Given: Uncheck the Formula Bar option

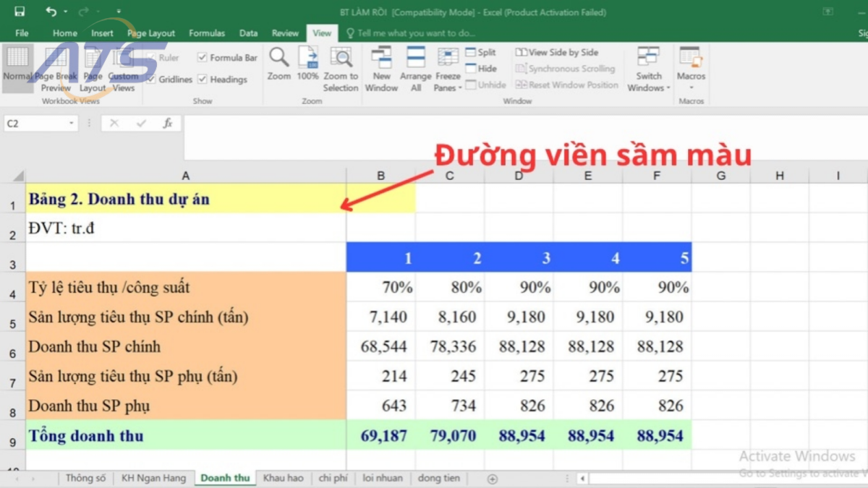Looking at the screenshot, I should 203,57.
